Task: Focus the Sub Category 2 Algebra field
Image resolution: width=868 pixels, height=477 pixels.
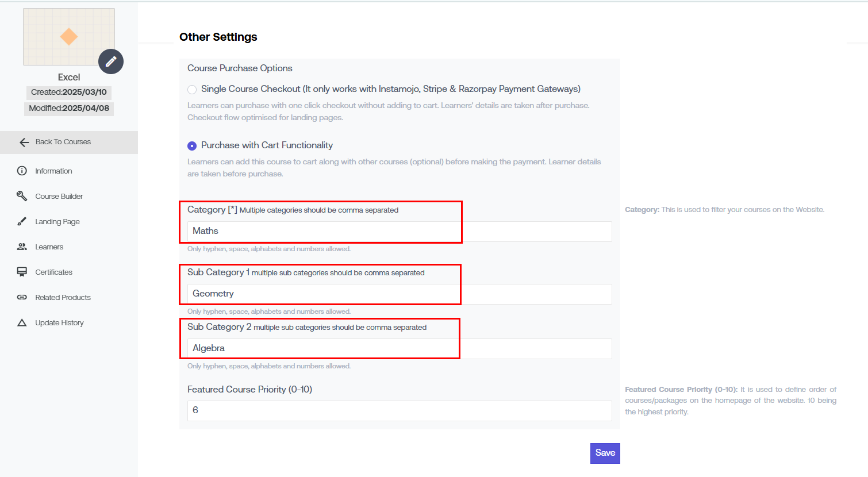Action: pos(399,348)
